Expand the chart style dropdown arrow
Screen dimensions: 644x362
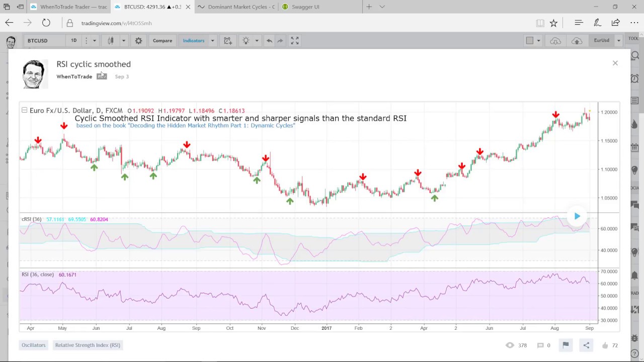[123, 41]
